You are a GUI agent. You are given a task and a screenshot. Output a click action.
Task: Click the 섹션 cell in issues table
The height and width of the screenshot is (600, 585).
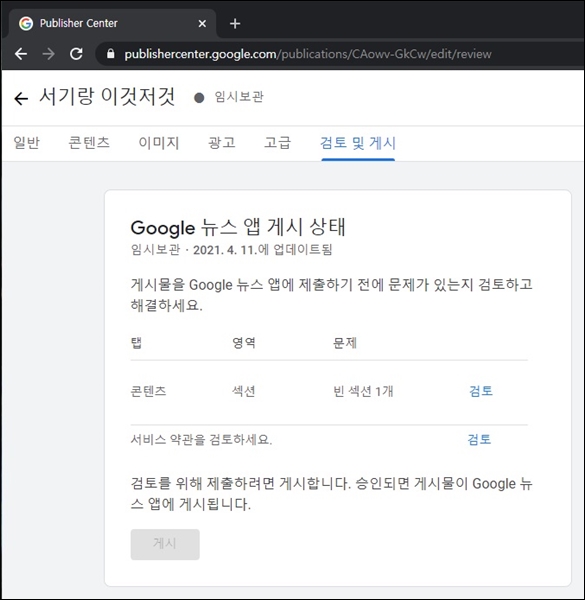pyautogui.click(x=244, y=391)
